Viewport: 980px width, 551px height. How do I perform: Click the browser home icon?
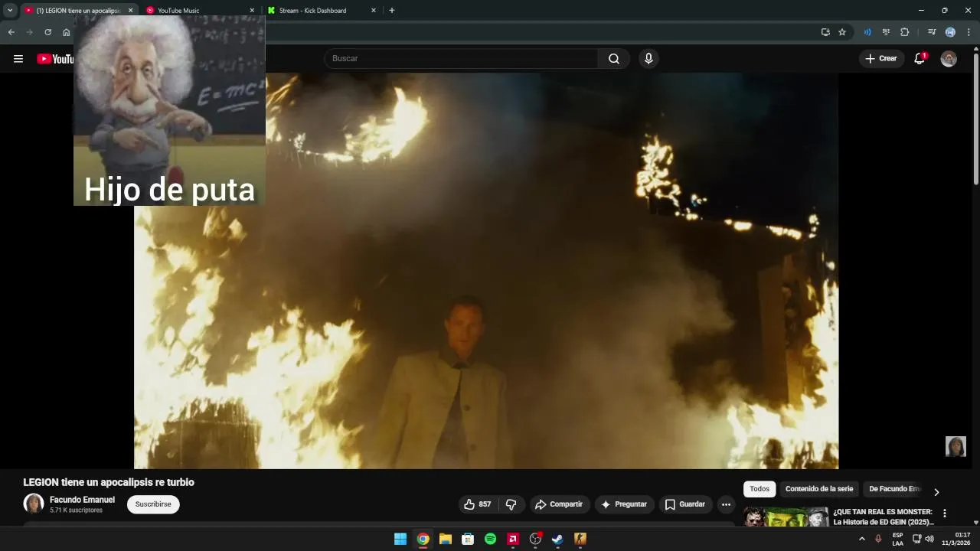(x=66, y=32)
